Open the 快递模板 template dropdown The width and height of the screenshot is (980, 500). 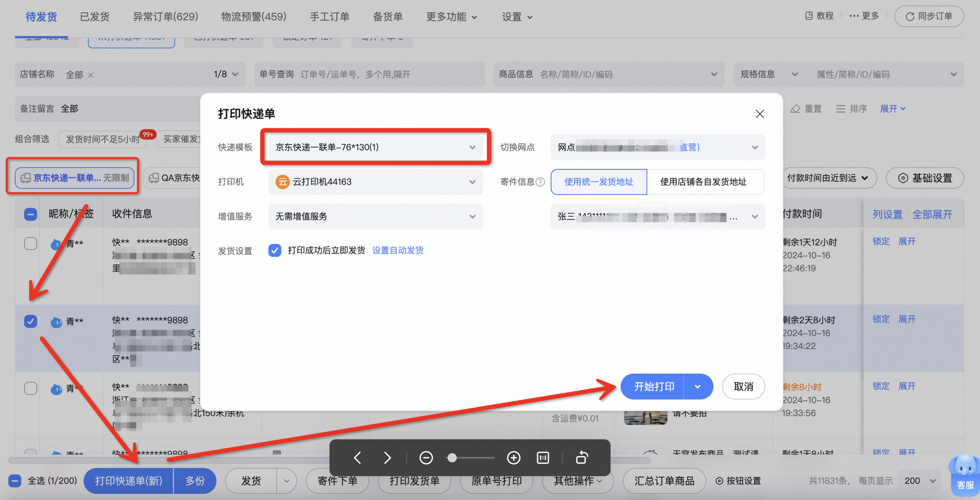coord(375,147)
